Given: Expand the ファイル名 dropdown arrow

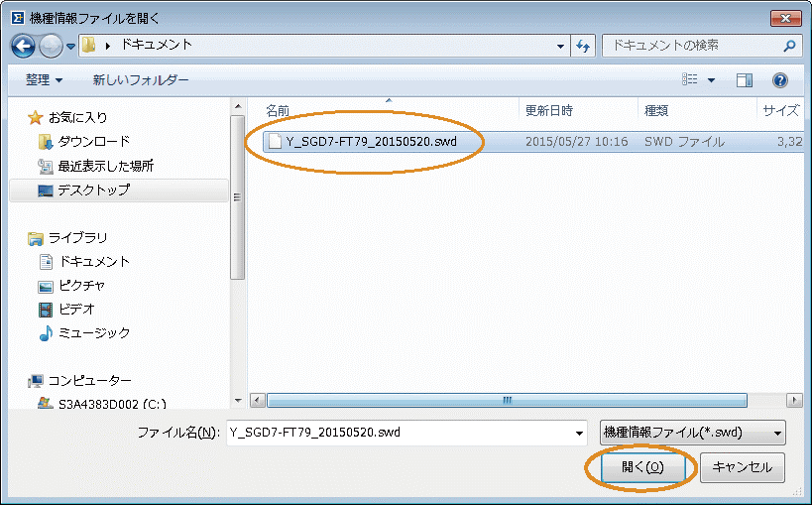Looking at the screenshot, I should point(579,433).
